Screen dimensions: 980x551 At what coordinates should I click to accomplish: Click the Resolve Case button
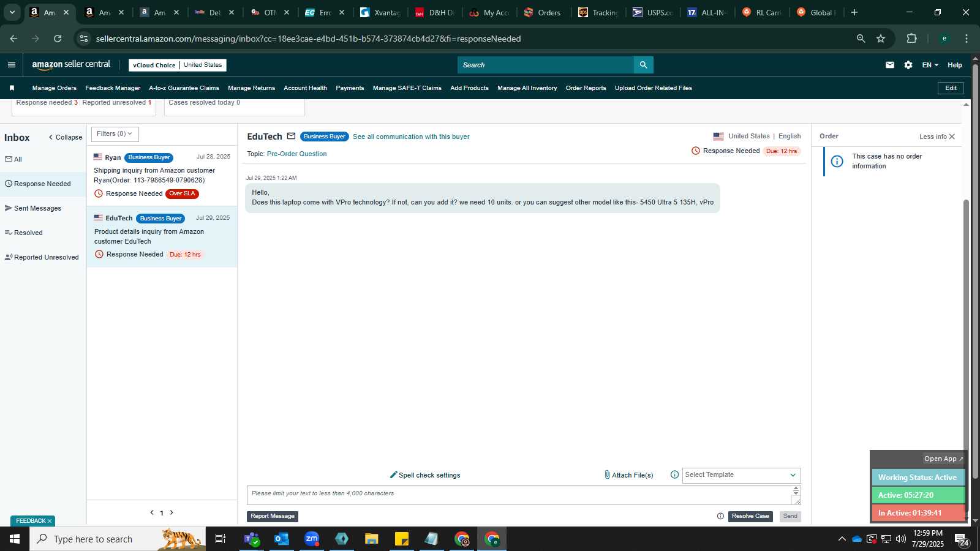[750, 517]
